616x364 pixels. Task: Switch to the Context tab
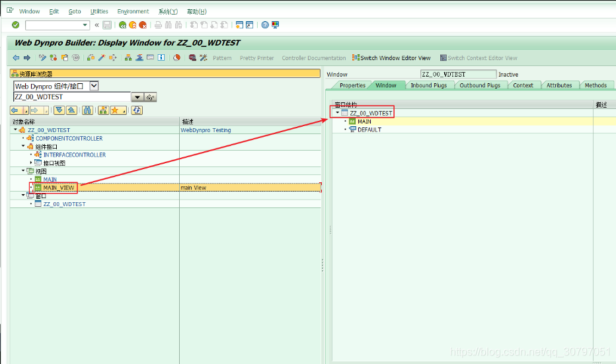pos(523,85)
